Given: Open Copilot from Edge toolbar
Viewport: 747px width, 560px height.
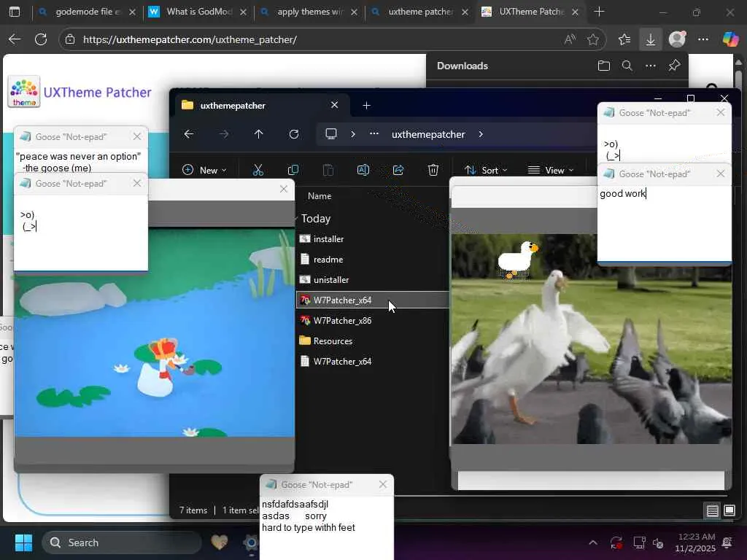Looking at the screenshot, I should 730,39.
